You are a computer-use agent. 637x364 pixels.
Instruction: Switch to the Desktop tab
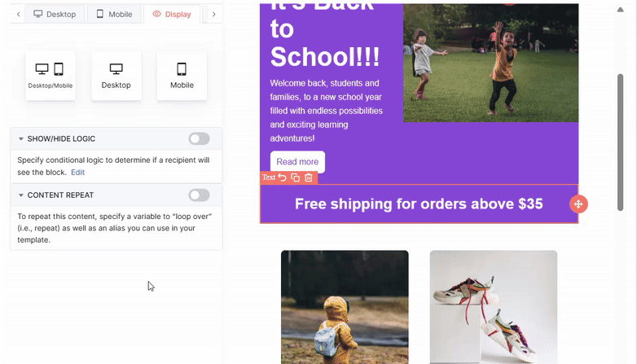point(55,14)
